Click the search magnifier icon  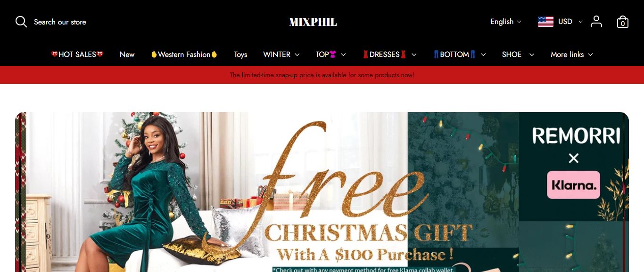click(x=21, y=22)
